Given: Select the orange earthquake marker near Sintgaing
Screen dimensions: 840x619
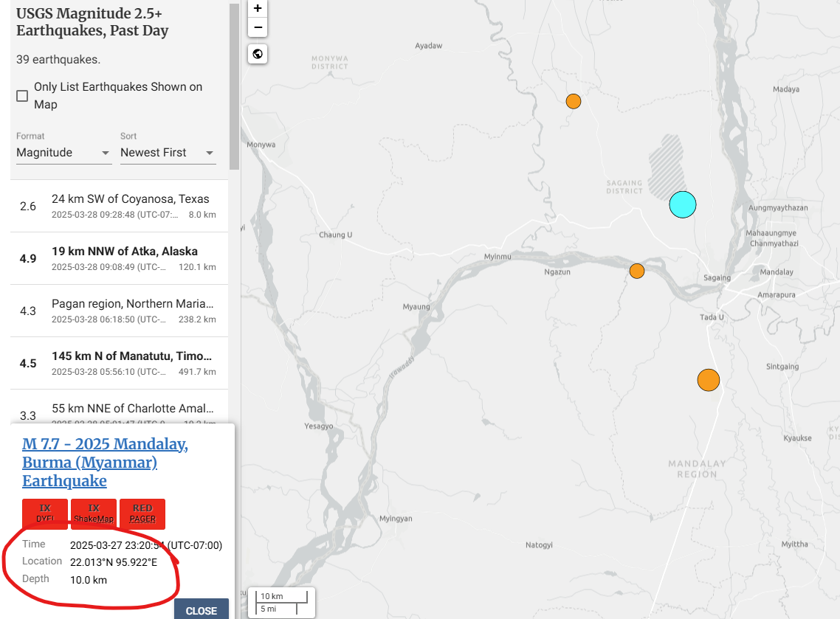Looking at the screenshot, I should pos(708,380).
